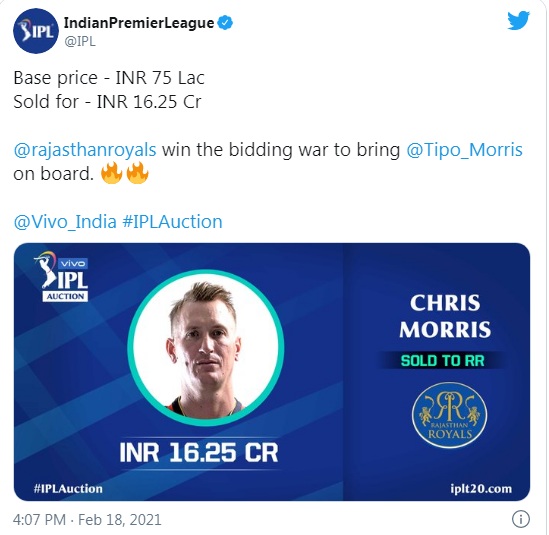Open the @Vivo_India mention

point(65,222)
